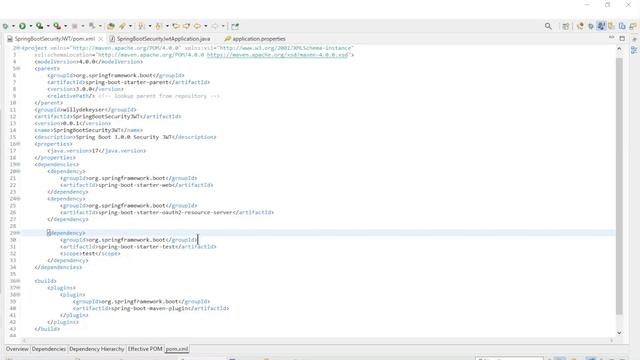The height and width of the screenshot is (360, 640).
Task: Switch to the highlighted active perspective button
Action: [601, 26]
